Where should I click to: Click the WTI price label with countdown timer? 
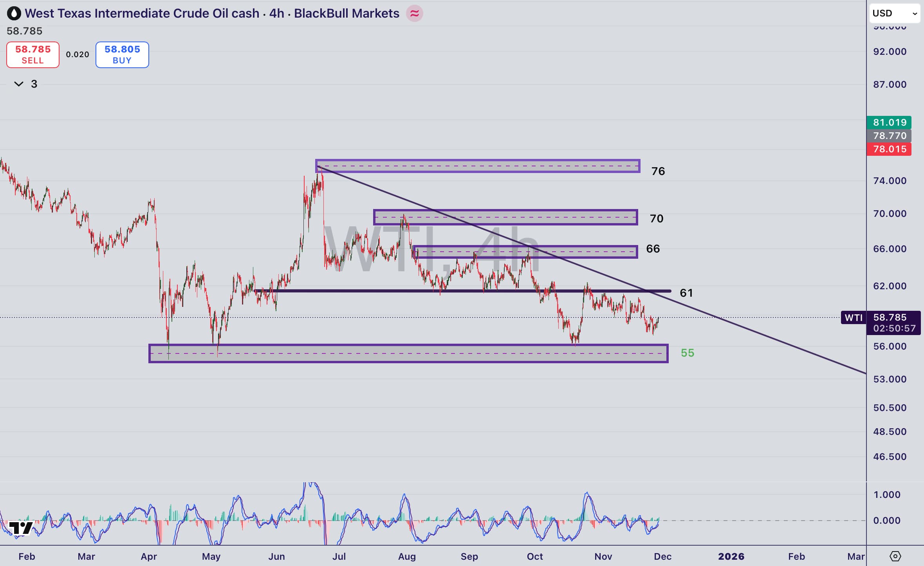pos(894,323)
